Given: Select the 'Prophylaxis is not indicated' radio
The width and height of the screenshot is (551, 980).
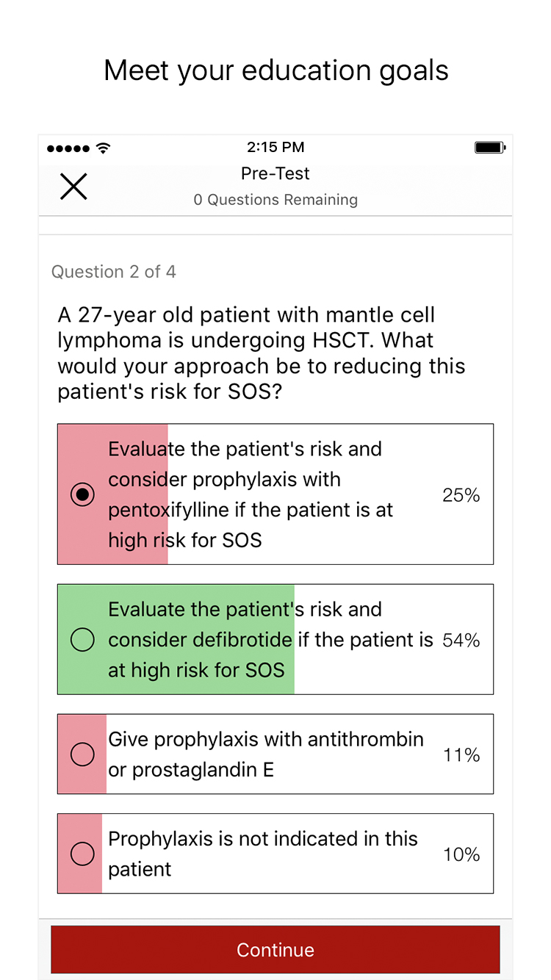Looking at the screenshot, I should (82, 854).
